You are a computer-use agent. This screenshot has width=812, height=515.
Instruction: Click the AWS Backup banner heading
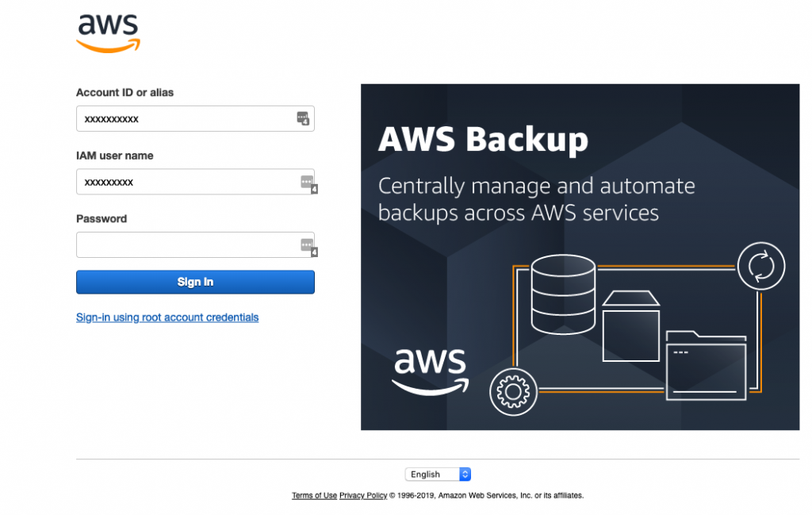point(483,140)
